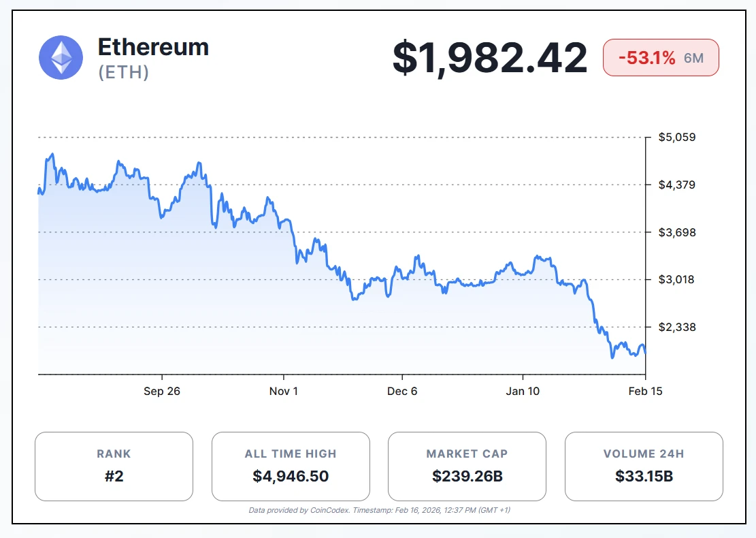Click the $1,982.42 current price
Viewport: 756px width, 538px height.
(489, 58)
